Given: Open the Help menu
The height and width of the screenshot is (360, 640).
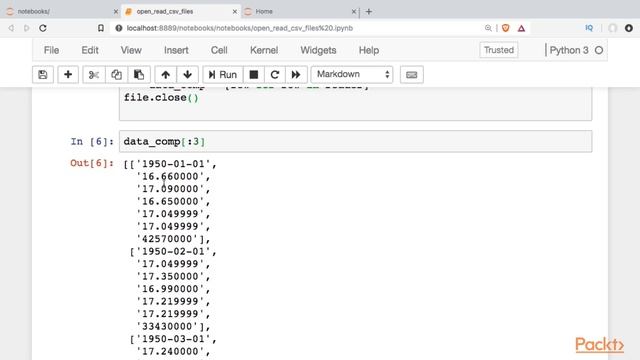Looking at the screenshot, I should (x=369, y=50).
